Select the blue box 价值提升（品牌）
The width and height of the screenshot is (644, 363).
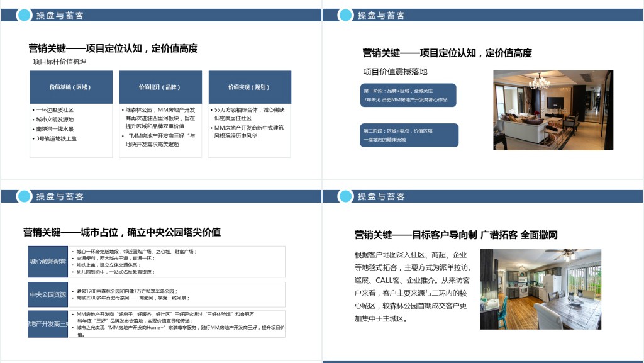[x=160, y=87]
